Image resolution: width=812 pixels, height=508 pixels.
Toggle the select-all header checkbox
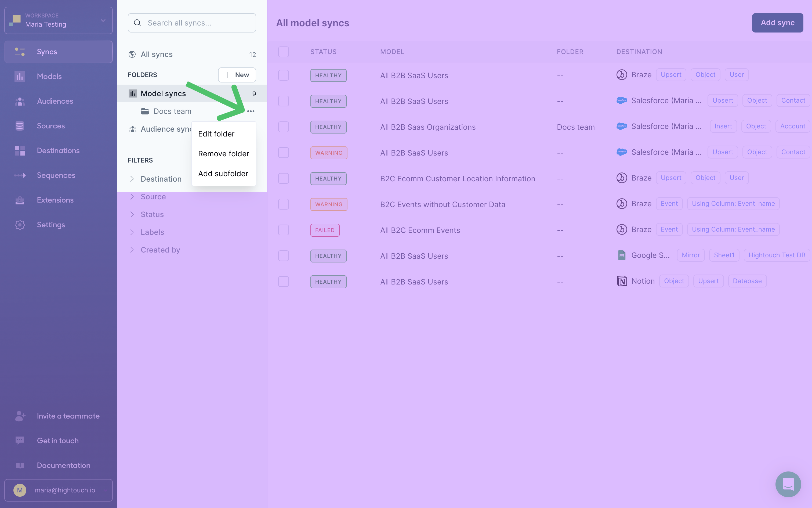tap(284, 52)
